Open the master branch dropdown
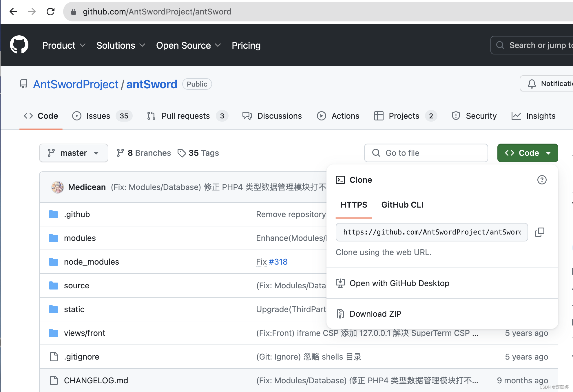The width and height of the screenshot is (573, 392). click(74, 153)
